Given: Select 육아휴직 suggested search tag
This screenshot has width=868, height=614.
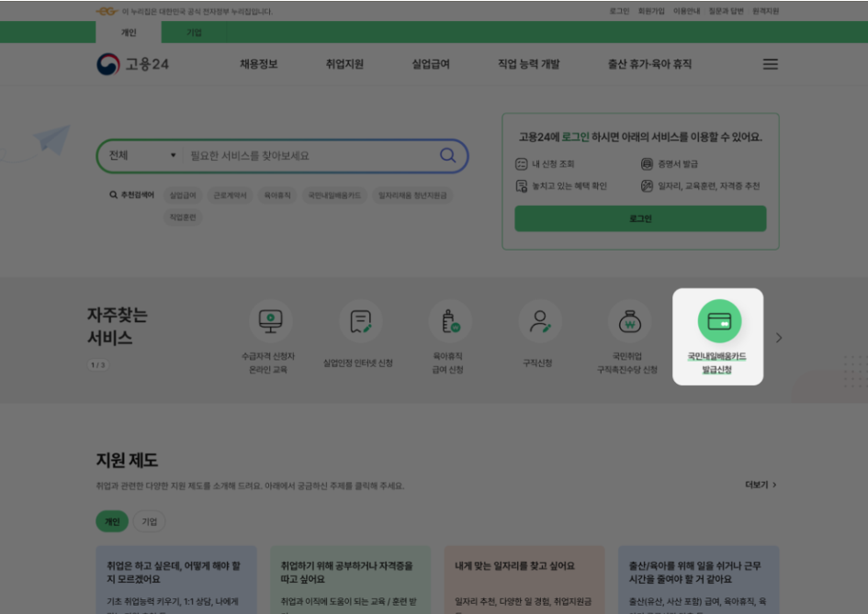Looking at the screenshot, I should click(276, 195).
